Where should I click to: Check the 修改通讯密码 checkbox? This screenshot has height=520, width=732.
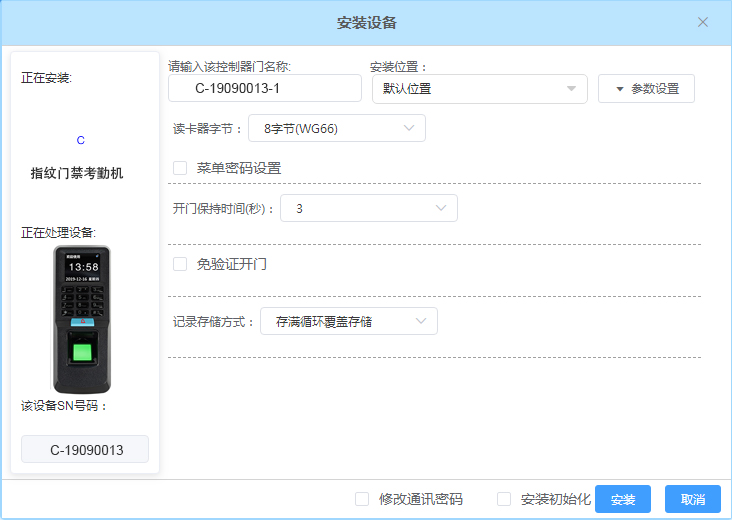click(362, 499)
